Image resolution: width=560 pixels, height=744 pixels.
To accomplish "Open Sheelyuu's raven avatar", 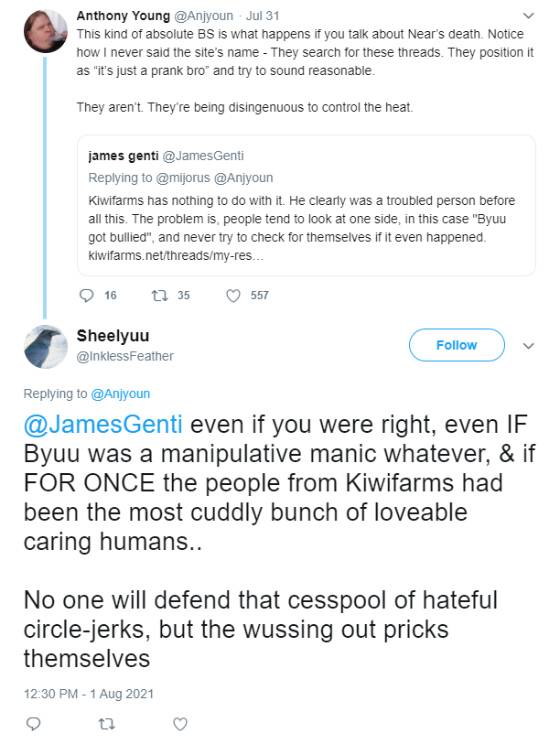I will pos(46,347).
